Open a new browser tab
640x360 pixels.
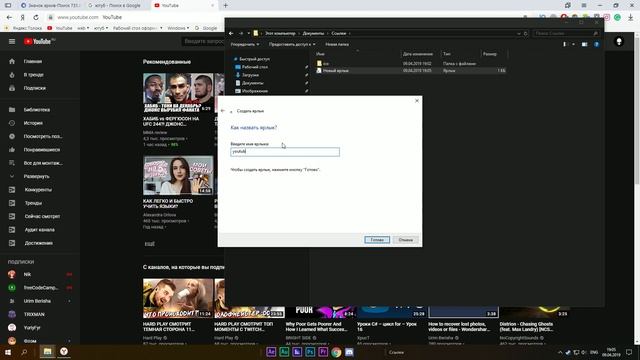[x=225, y=5]
